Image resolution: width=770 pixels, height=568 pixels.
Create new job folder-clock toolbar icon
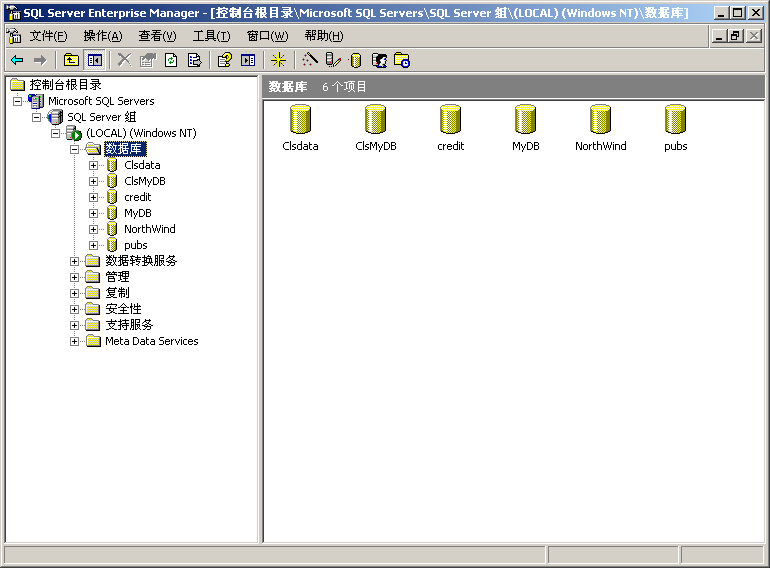(x=402, y=60)
